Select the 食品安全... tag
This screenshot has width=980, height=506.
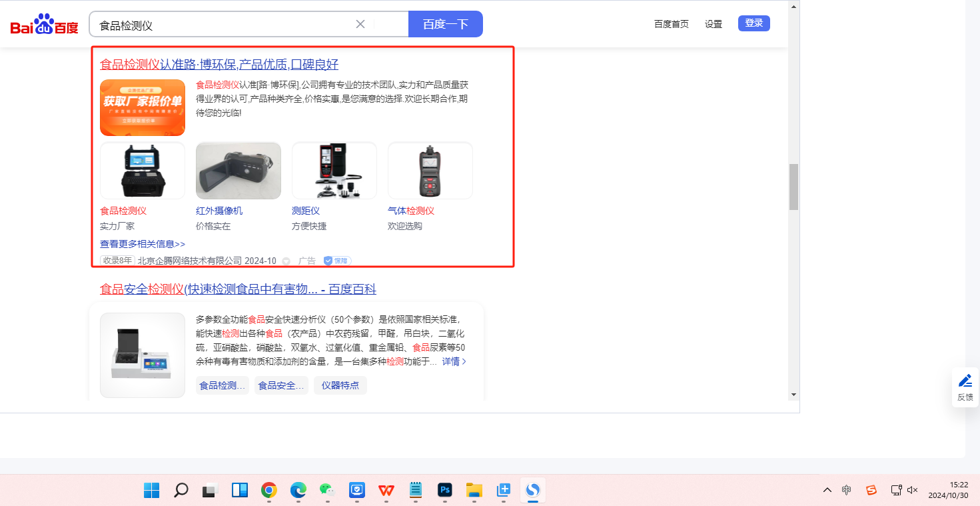281,385
